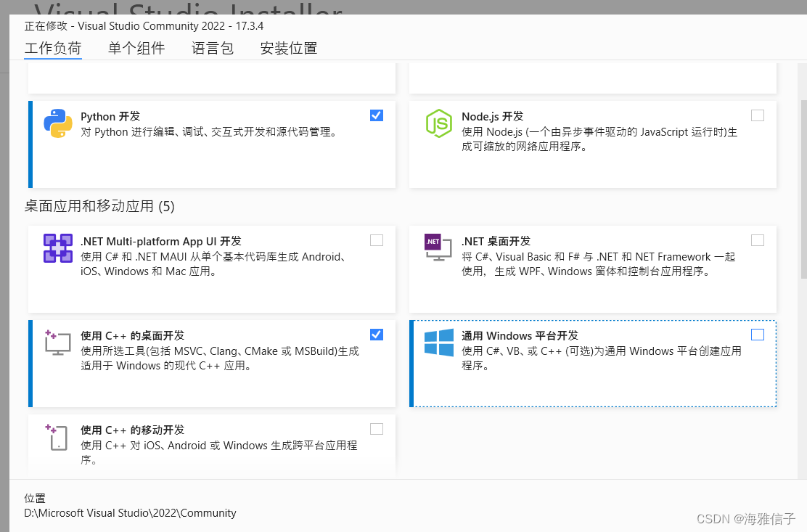The image size is (807, 532).
Task: Click the 桌面应用和移动应用 (5) section heading
Action: click(99, 206)
